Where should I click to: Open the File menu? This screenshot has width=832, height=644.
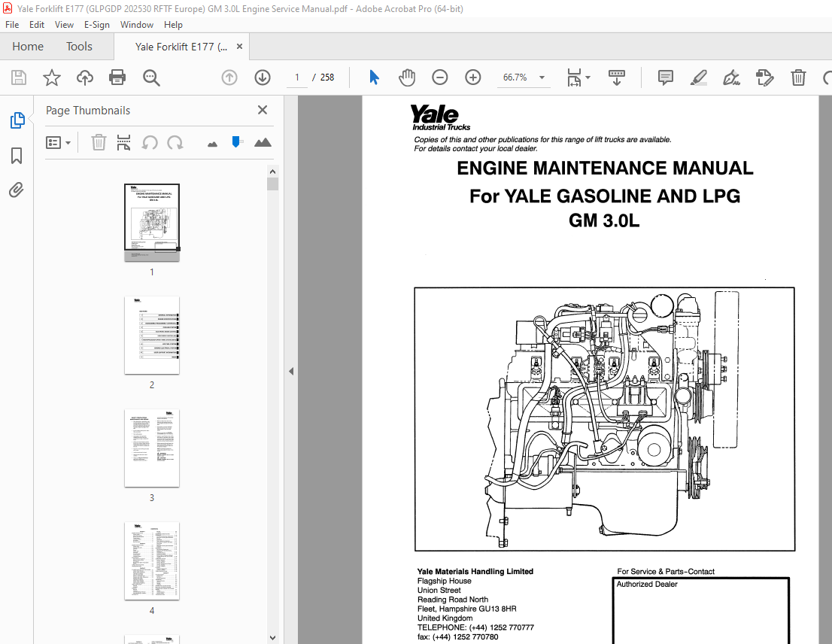point(12,24)
